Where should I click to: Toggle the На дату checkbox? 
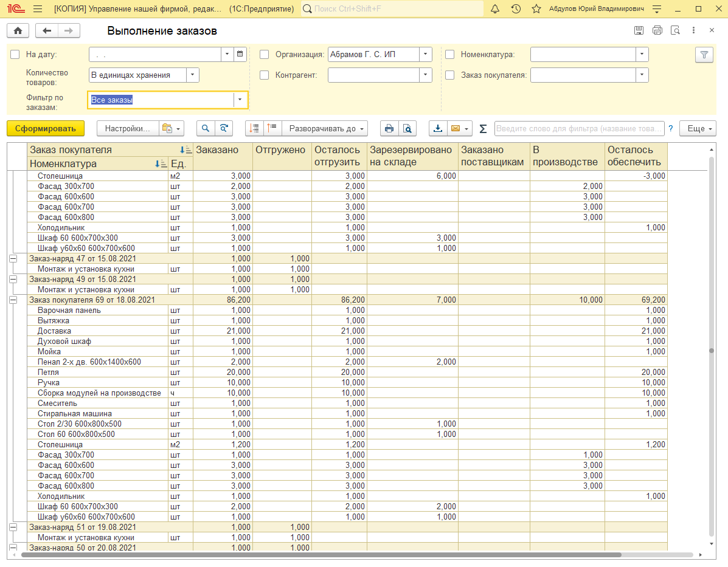(x=15, y=54)
